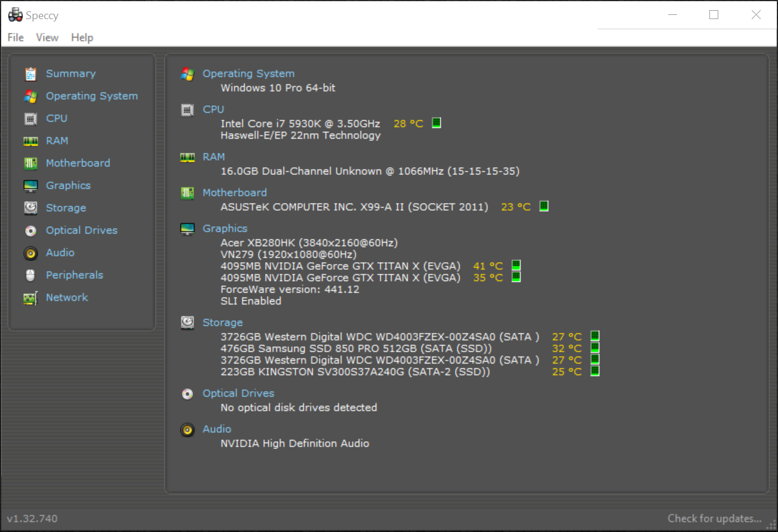Click the Optical Drives heading link in summary
The width and height of the screenshot is (778, 532).
coord(238,393)
